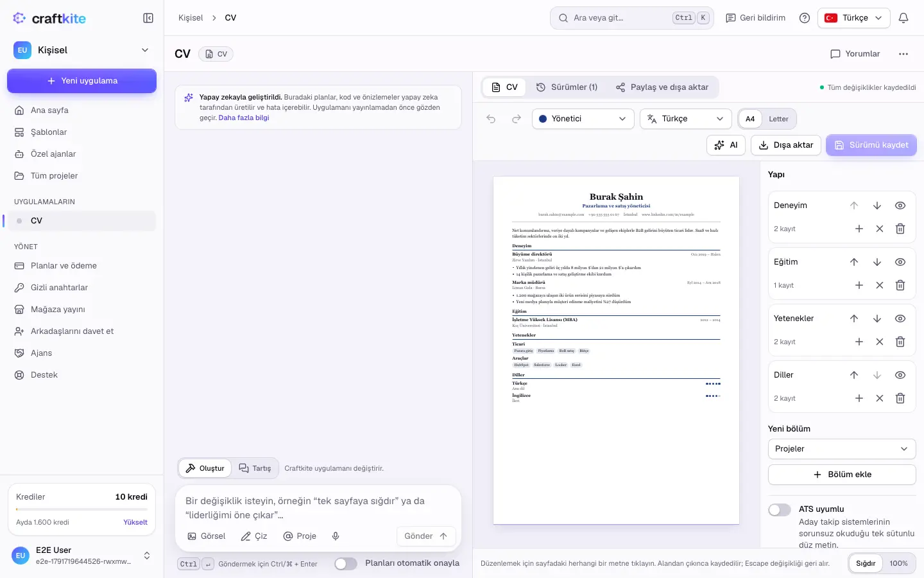
Task: Click the Yönetici template color dot
Action: click(543, 119)
